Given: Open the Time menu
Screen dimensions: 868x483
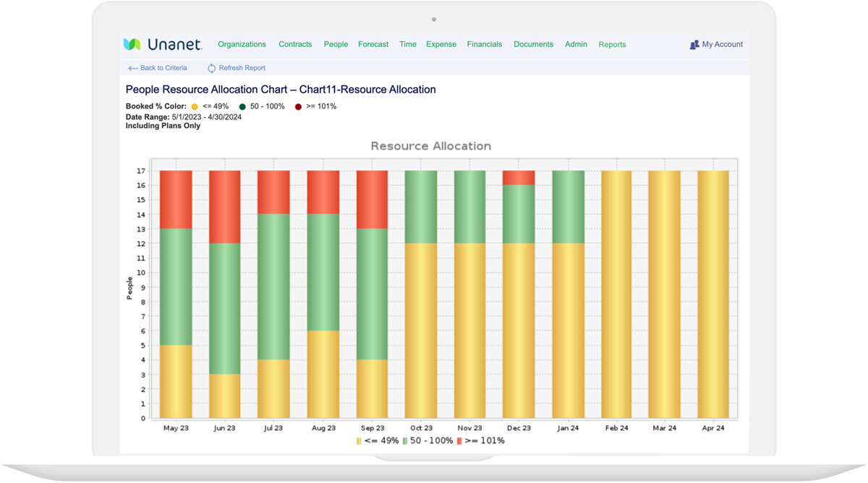Looking at the screenshot, I should tap(408, 44).
